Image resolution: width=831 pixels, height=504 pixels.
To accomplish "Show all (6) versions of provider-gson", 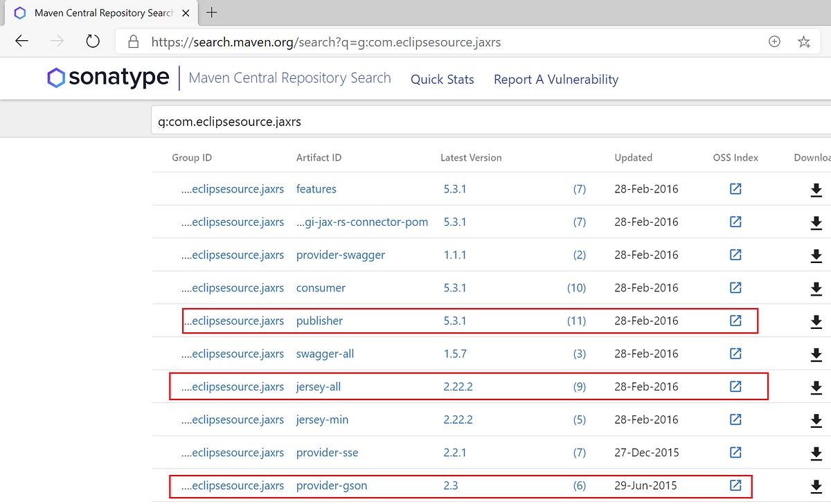I will [580, 485].
